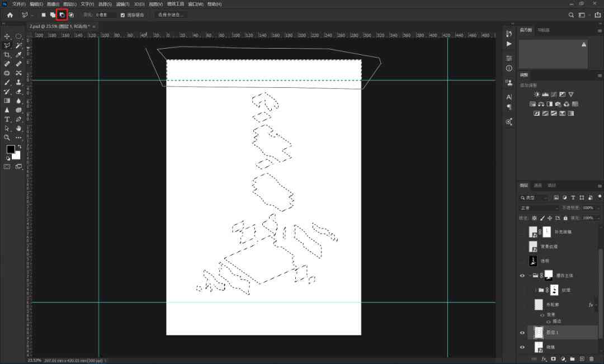
Task: Choose Intersect with Selection mode icon
Action: (71, 15)
